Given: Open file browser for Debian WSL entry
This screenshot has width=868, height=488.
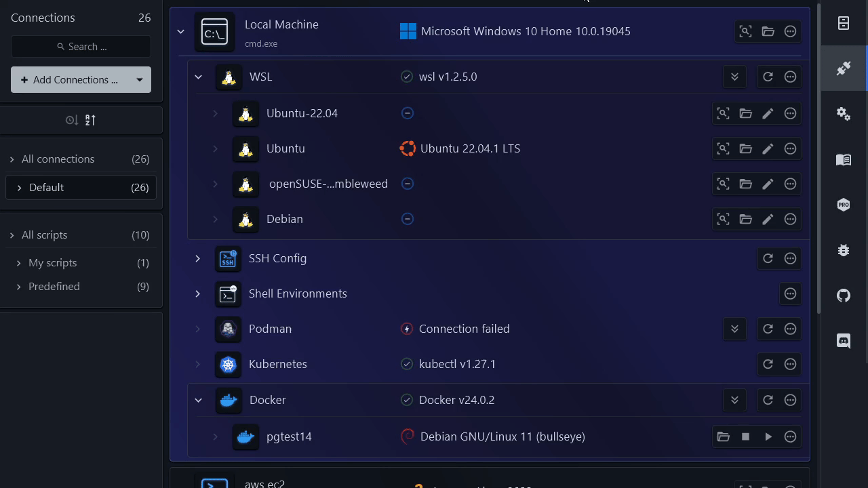Looking at the screenshot, I should tap(745, 219).
